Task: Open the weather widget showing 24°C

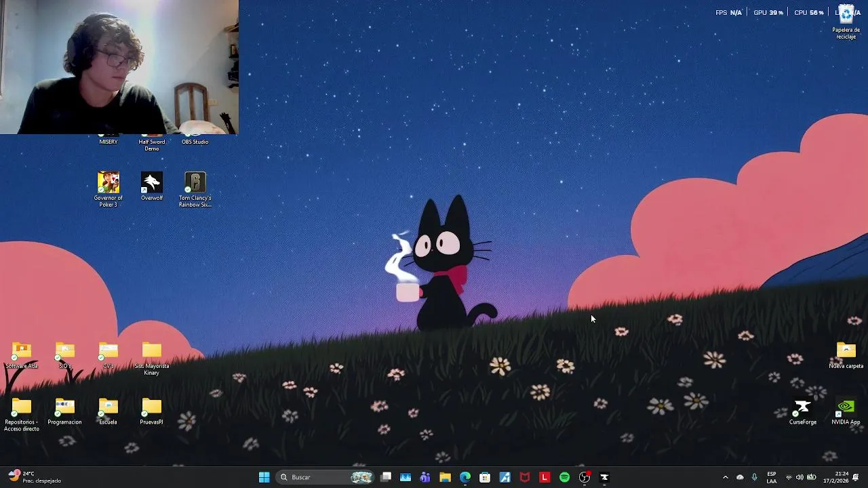Action: [35, 477]
